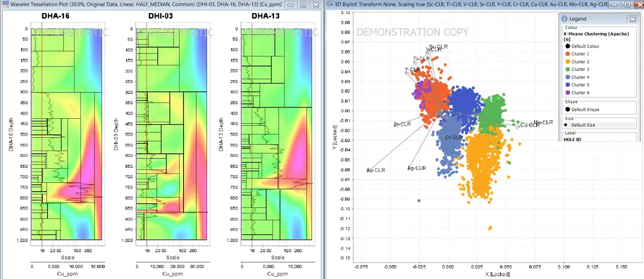
Task: Click the Scale label under DHA-16 plot
Action: (x=68, y=258)
